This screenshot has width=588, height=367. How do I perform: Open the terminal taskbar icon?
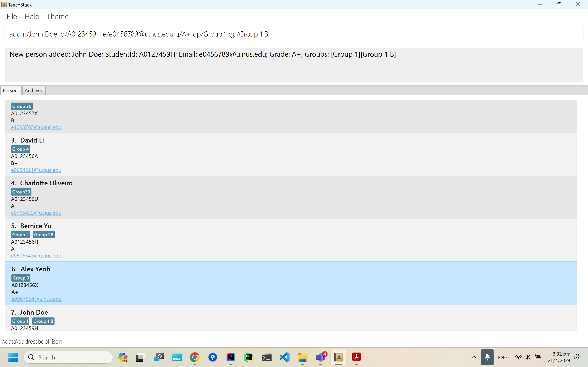point(266,357)
